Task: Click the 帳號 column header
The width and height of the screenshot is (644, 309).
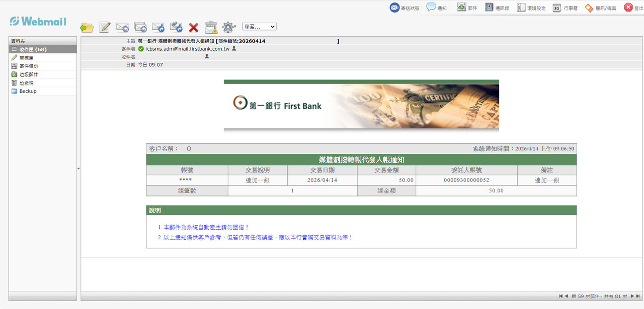Action: pyautogui.click(x=187, y=170)
